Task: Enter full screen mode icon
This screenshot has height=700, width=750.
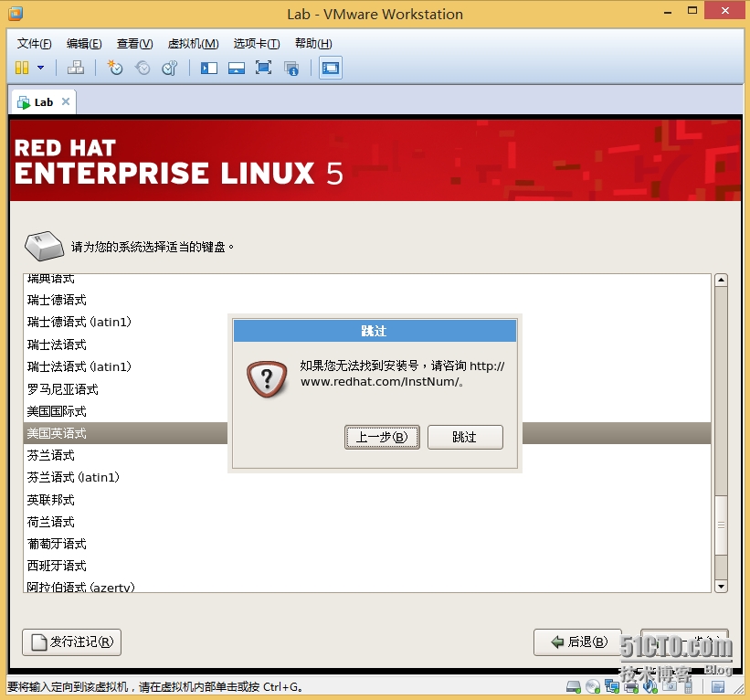Action: pos(264,68)
